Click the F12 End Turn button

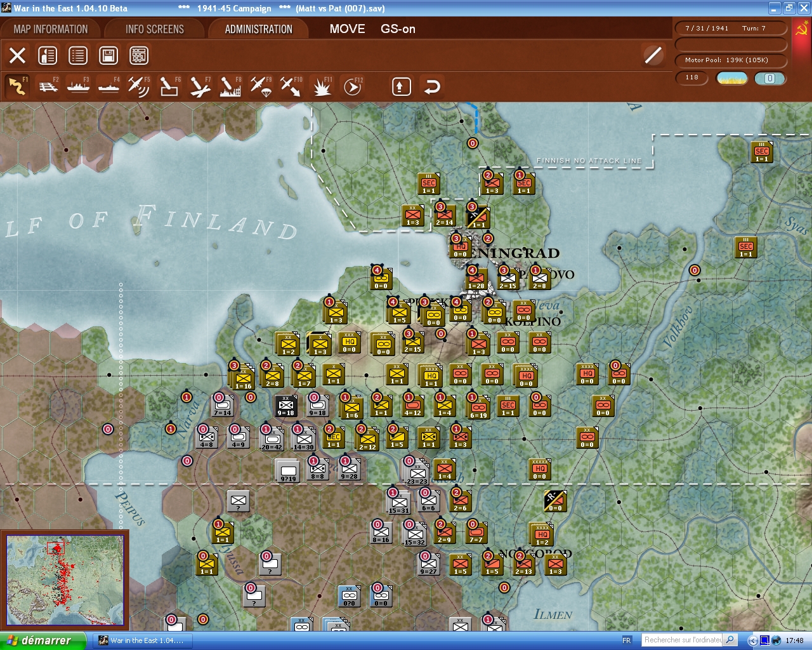[353, 86]
